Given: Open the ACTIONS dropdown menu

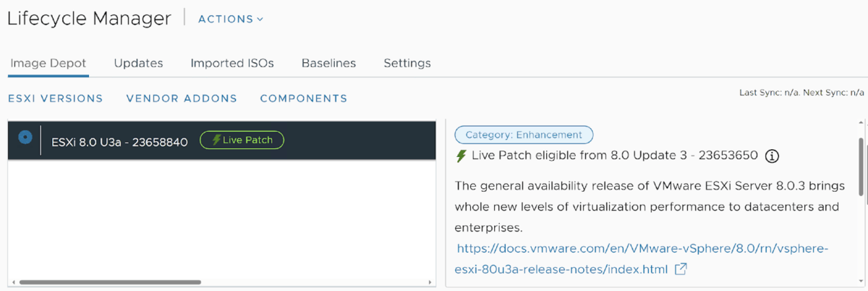Looking at the screenshot, I should click(231, 19).
